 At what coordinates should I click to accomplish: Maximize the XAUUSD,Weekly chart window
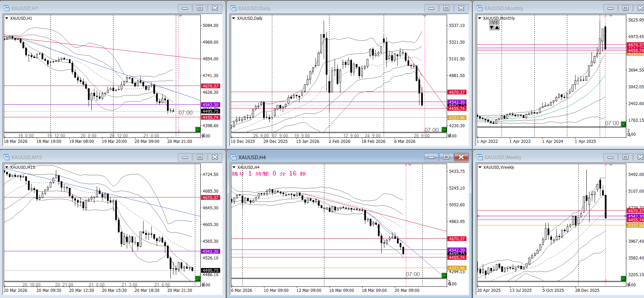625,157
